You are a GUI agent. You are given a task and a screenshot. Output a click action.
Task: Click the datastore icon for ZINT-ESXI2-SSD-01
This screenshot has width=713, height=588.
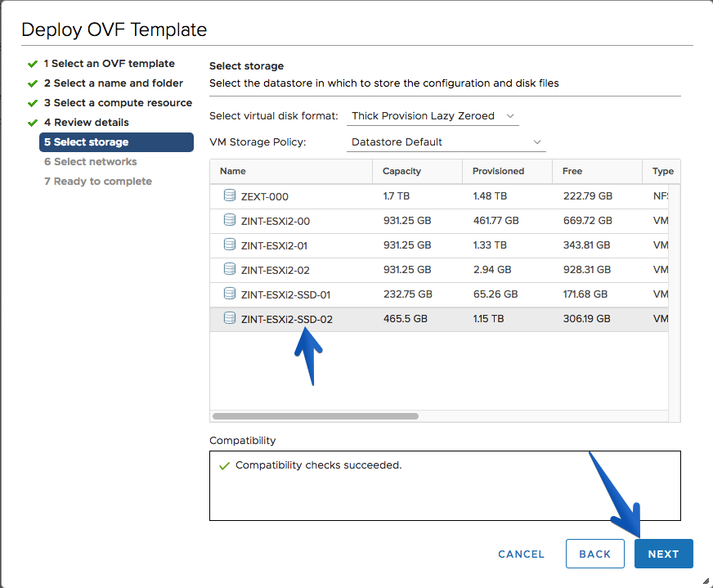(230, 294)
